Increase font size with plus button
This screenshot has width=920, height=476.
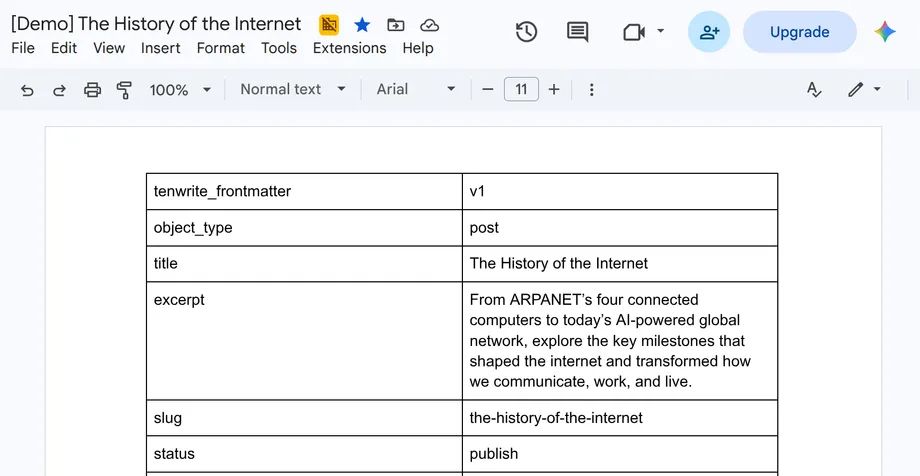pos(554,90)
